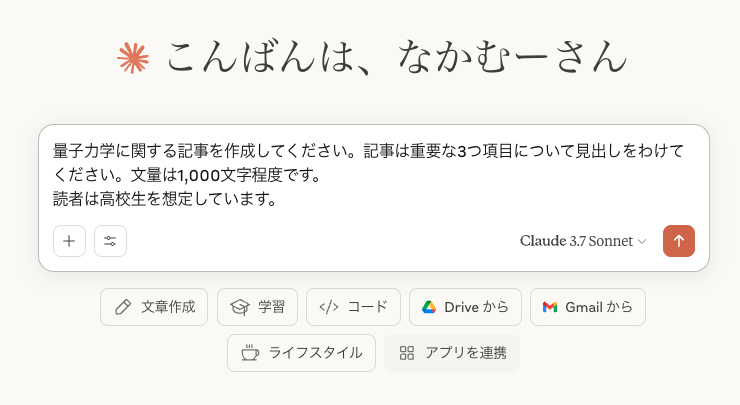Click into the prompt text about 量子力学

point(368,175)
